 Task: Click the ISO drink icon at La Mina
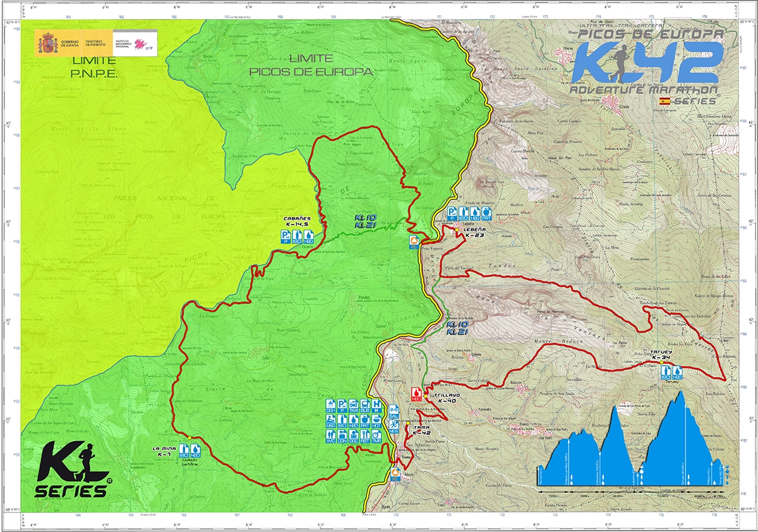[184, 451]
